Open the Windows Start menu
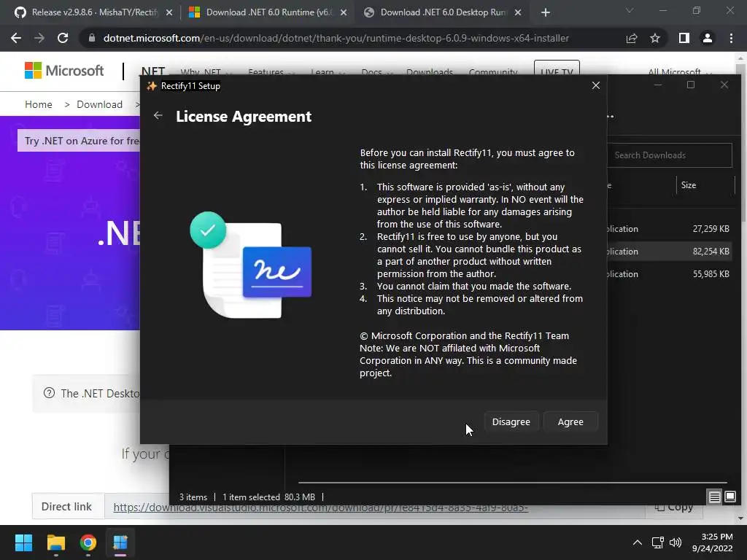The height and width of the screenshot is (560, 747). [x=23, y=542]
